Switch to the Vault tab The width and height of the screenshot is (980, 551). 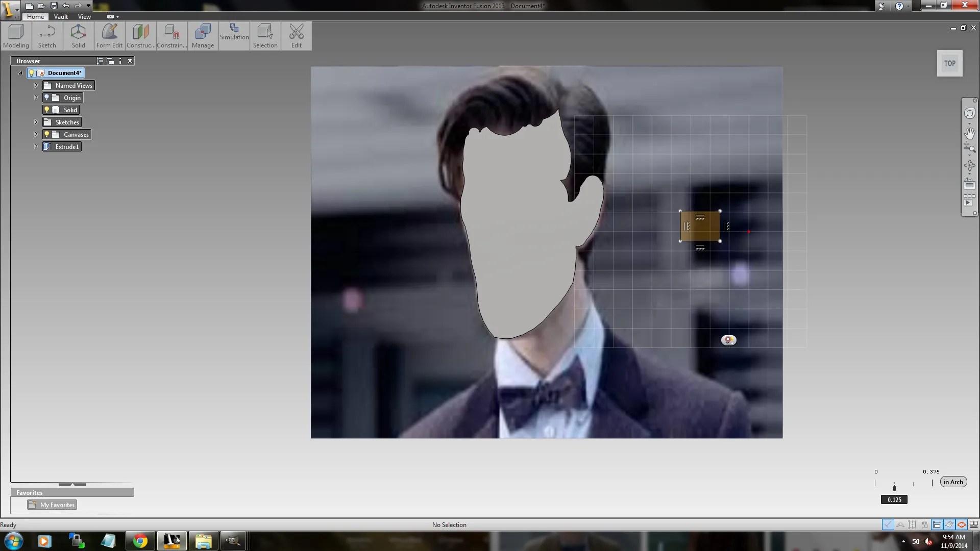tap(61, 17)
